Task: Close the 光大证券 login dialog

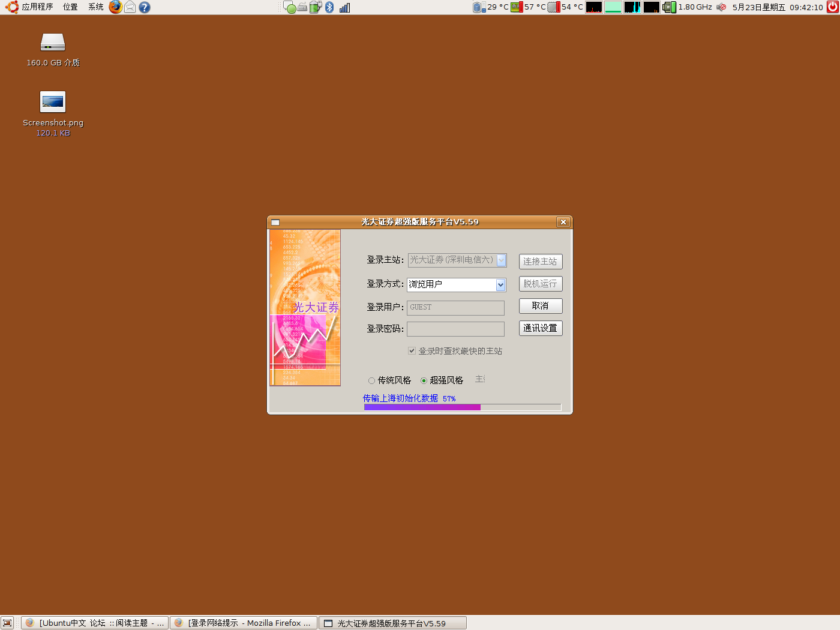Action: (563, 222)
